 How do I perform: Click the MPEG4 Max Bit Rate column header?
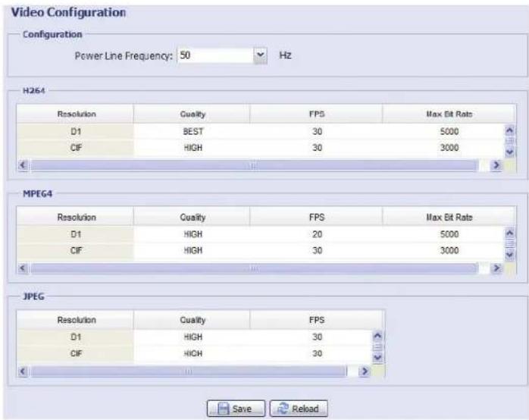coord(449,217)
